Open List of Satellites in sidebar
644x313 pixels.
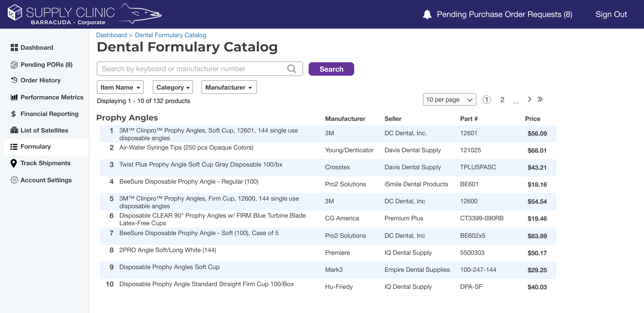point(44,130)
